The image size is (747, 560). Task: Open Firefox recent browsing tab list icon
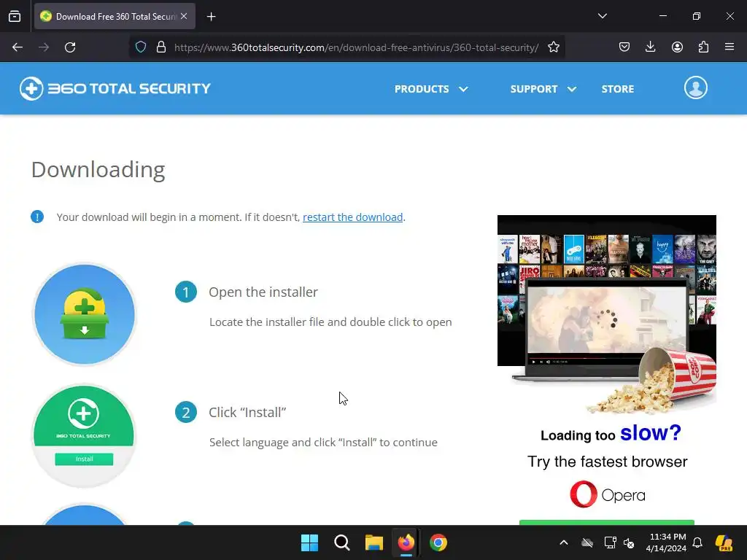pyautogui.click(x=15, y=16)
